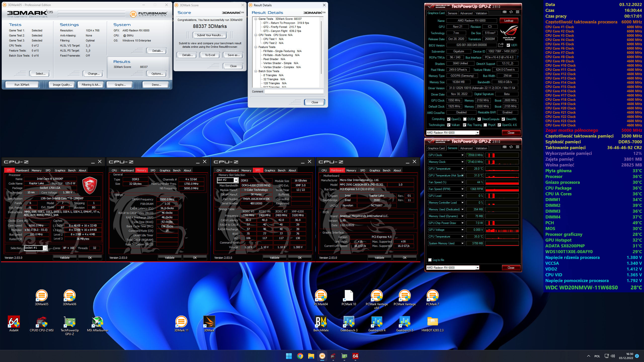Toggle the DirectCompute checkbox
The image size is (644, 362).
pyautogui.click(x=479, y=119)
